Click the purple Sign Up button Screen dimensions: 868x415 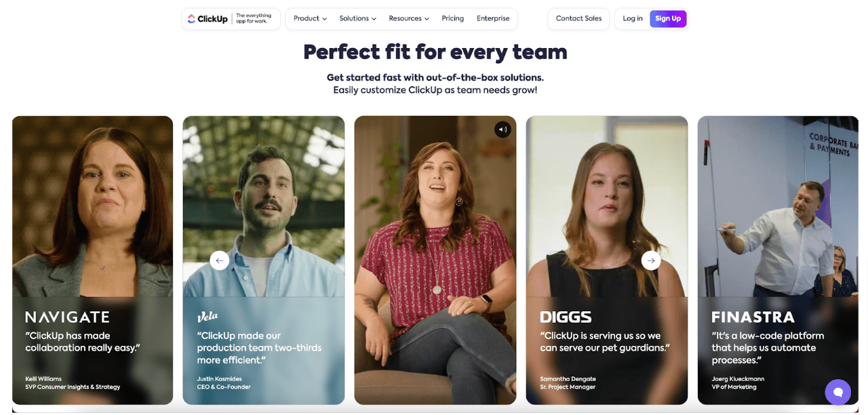click(668, 19)
